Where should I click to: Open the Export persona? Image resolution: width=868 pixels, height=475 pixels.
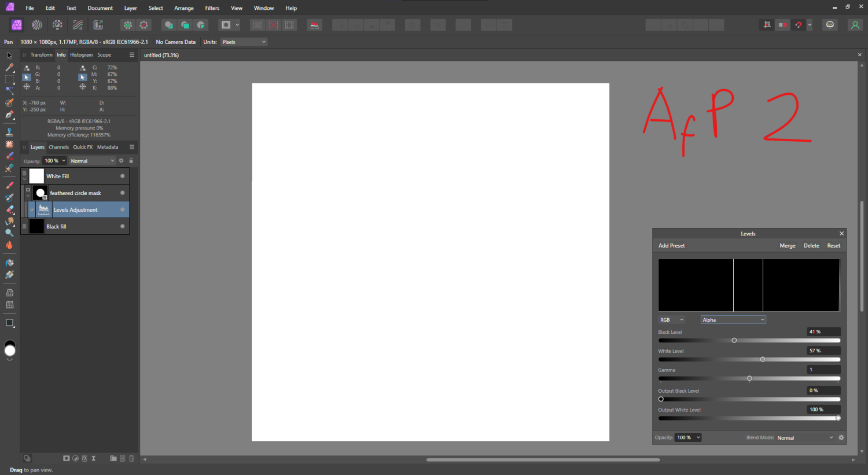98,25
